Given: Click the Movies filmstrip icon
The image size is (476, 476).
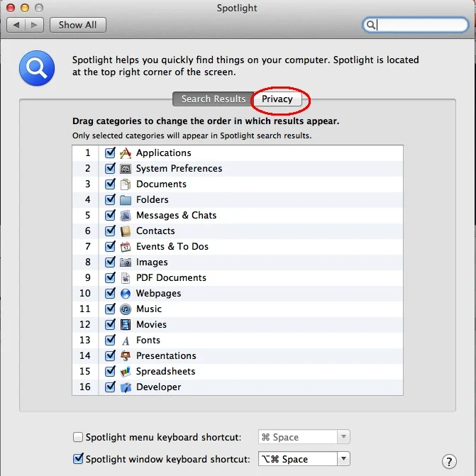Looking at the screenshot, I should (126, 324).
